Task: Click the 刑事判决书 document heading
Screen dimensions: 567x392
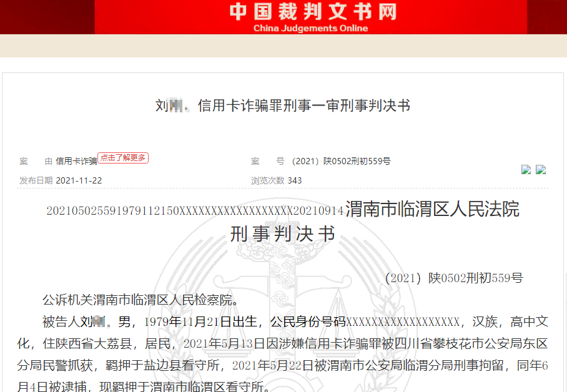Action: tap(283, 234)
